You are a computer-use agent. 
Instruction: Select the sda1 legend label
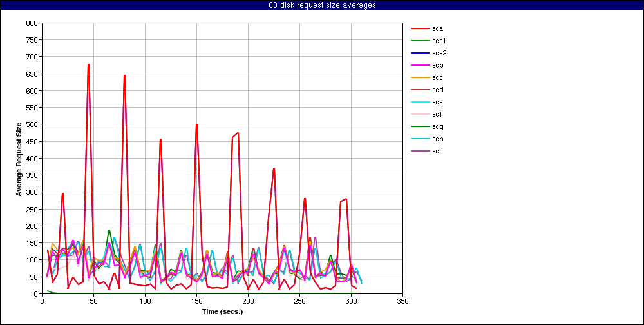pos(439,41)
